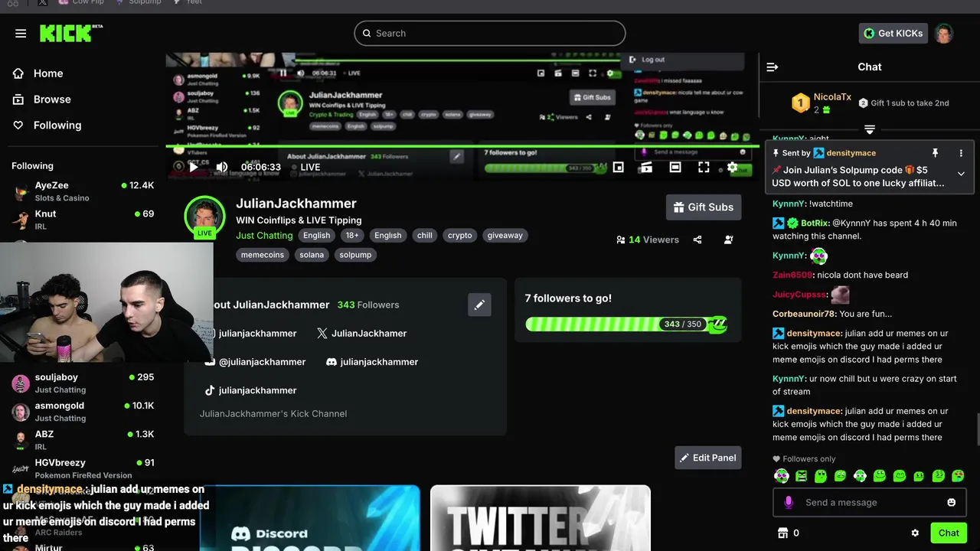
Task: Click densitymace username in last chat message
Action: pyautogui.click(x=815, y=411)
